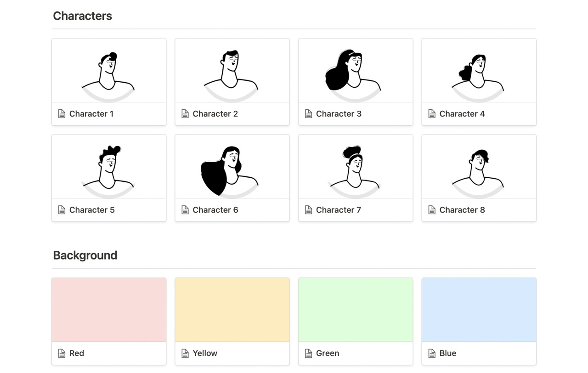Pick the blue background color swatch
The image size is (588, 373).
point(479,310)
